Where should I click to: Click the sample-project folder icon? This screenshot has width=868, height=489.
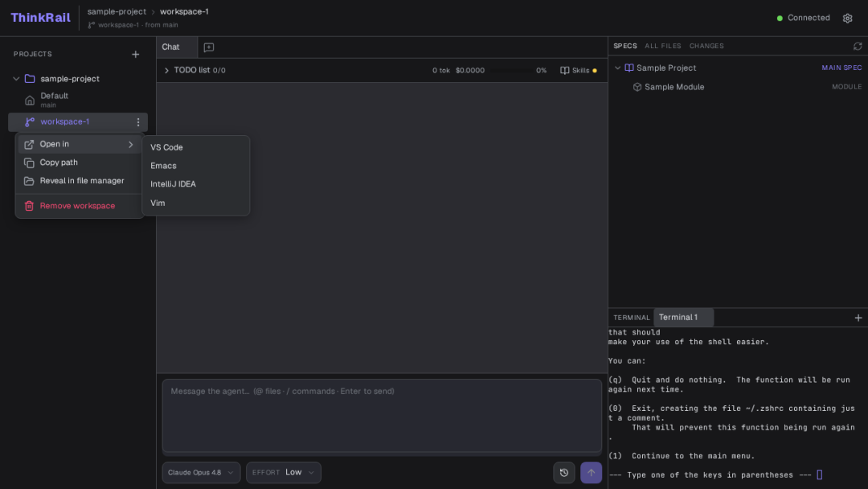[x=30, y=79]
